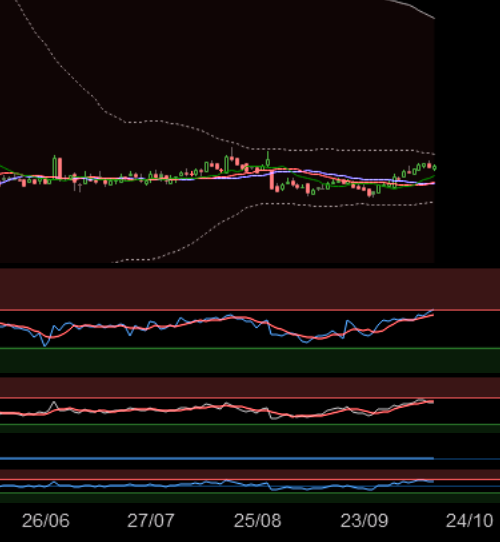The image size is (500, 542).
Task: Click the tall green candle near 26/06
Action: tap(54, 167)
